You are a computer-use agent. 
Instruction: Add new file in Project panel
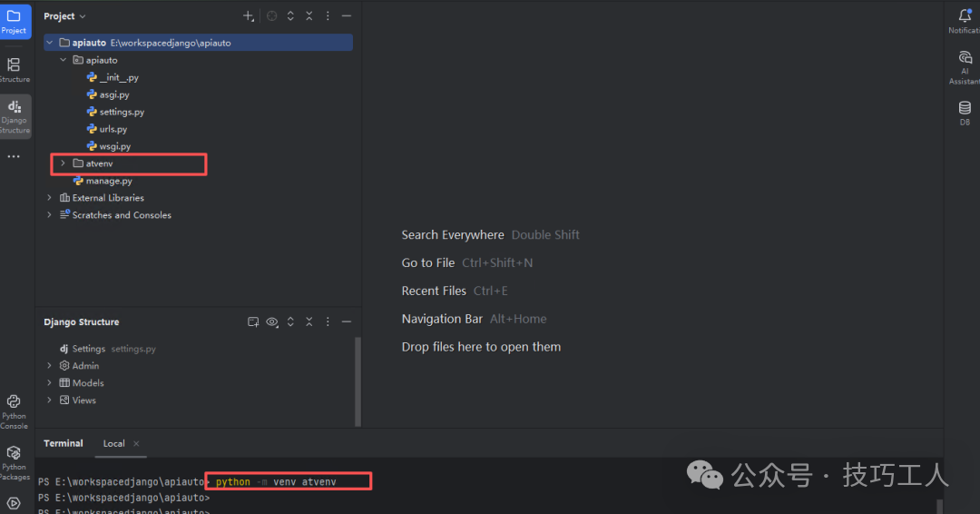[248, 16]
